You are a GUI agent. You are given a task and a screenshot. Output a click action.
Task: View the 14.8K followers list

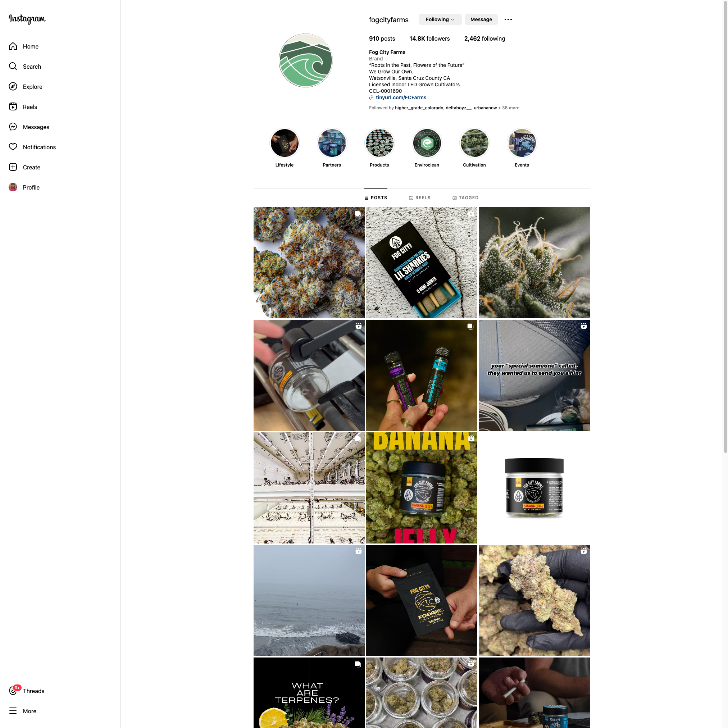(429, 39)
